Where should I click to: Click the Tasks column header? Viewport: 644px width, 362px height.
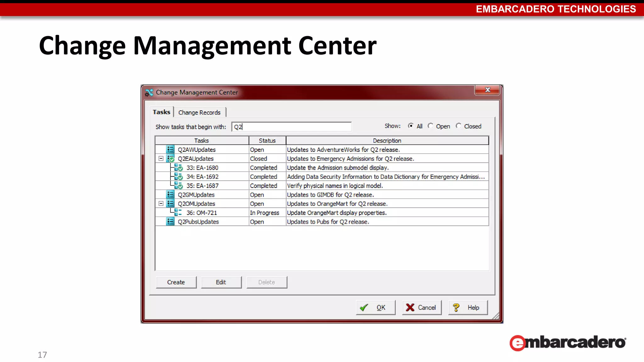(202, 140)
